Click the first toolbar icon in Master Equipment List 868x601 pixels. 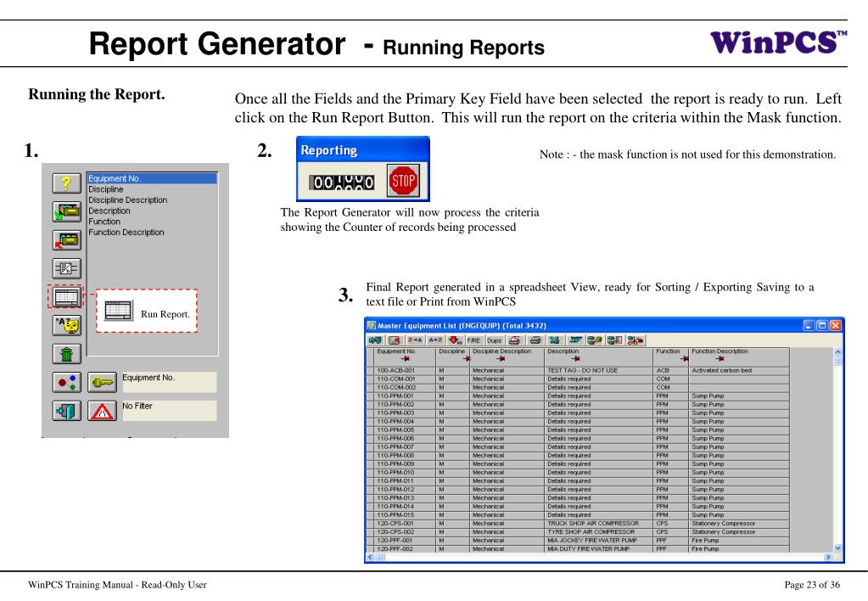pyautogui.click(x=375, y=340)
